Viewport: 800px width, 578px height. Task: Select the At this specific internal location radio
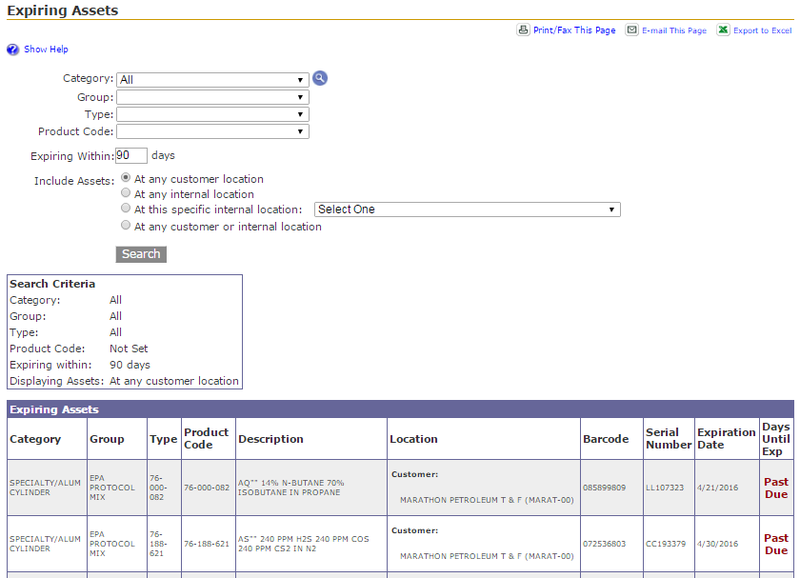[126, 208]
